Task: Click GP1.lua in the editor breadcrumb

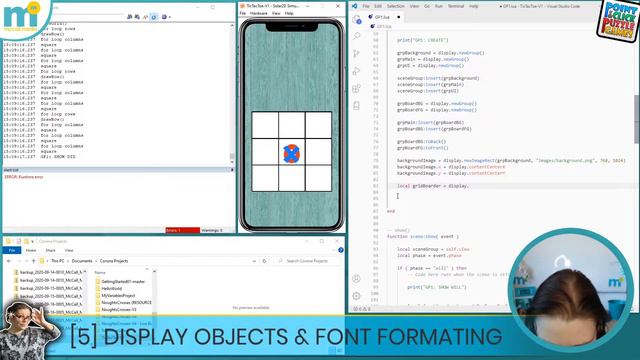Action: click(x=383, y=26)
